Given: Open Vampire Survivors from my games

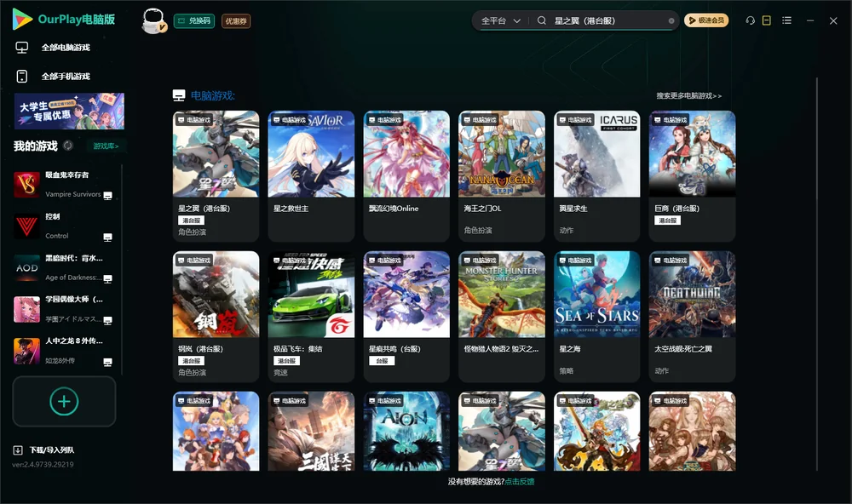Looking at the screenshot, I should tap(64, 185).
